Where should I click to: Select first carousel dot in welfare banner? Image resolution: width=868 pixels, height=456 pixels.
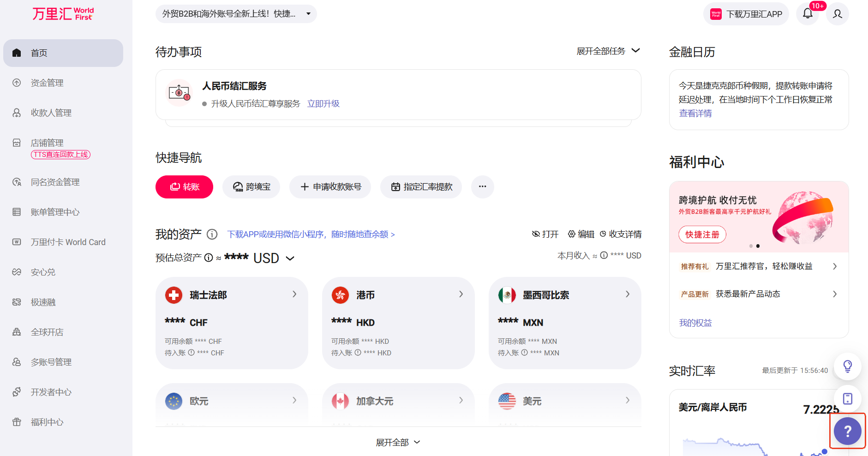coord(751,246)
